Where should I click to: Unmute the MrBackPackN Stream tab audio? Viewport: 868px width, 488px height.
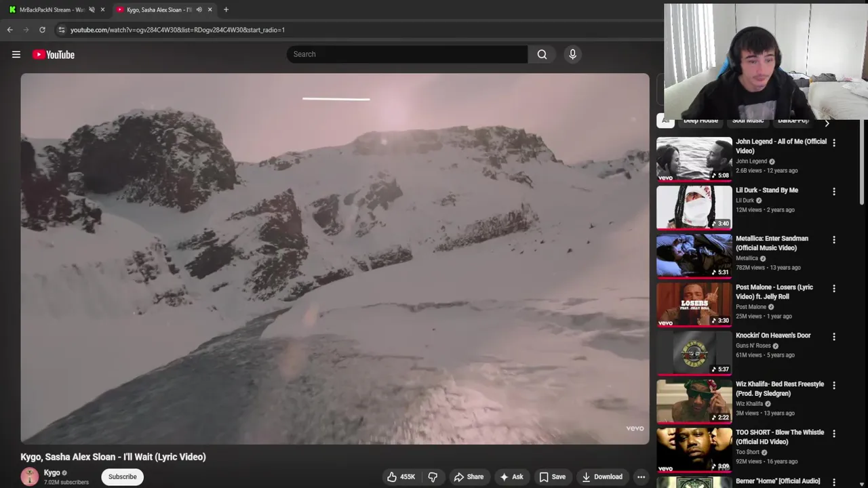(x=92, y=9)
